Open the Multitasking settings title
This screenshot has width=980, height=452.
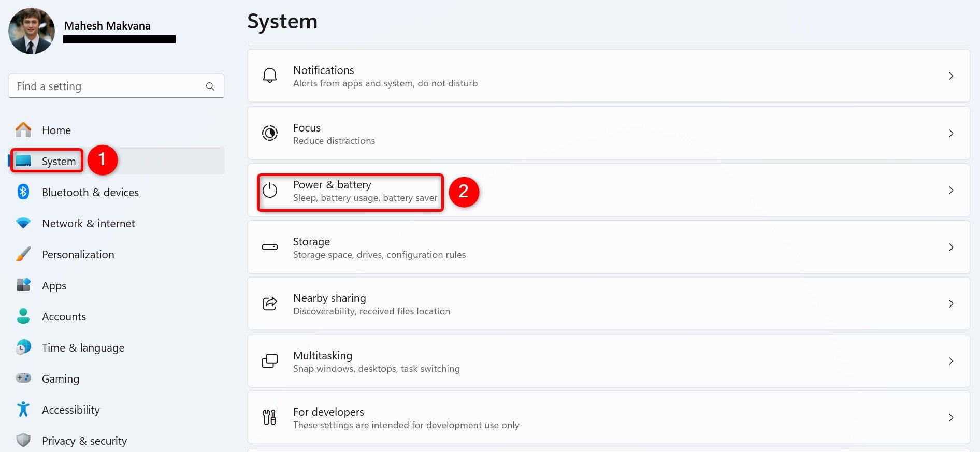323,355
